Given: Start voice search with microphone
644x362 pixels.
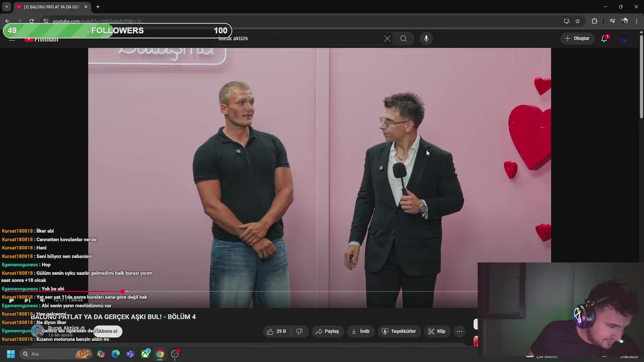Looking at the screenshot, I should click(426, 39).
